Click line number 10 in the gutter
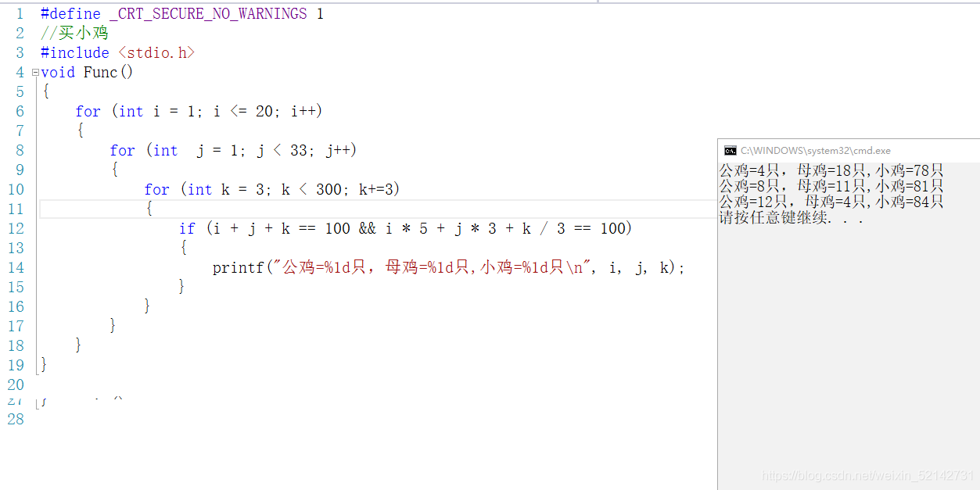The height and width of the screenshot is (490, 980). 16,190
